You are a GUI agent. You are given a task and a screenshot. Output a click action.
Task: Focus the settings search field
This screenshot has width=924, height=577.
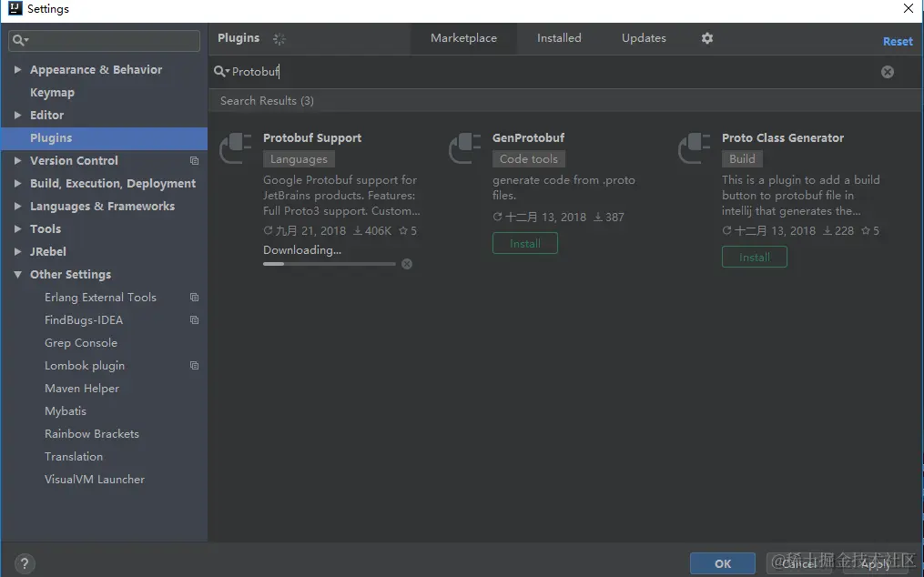pyautogui.click(x=105, y=40)
